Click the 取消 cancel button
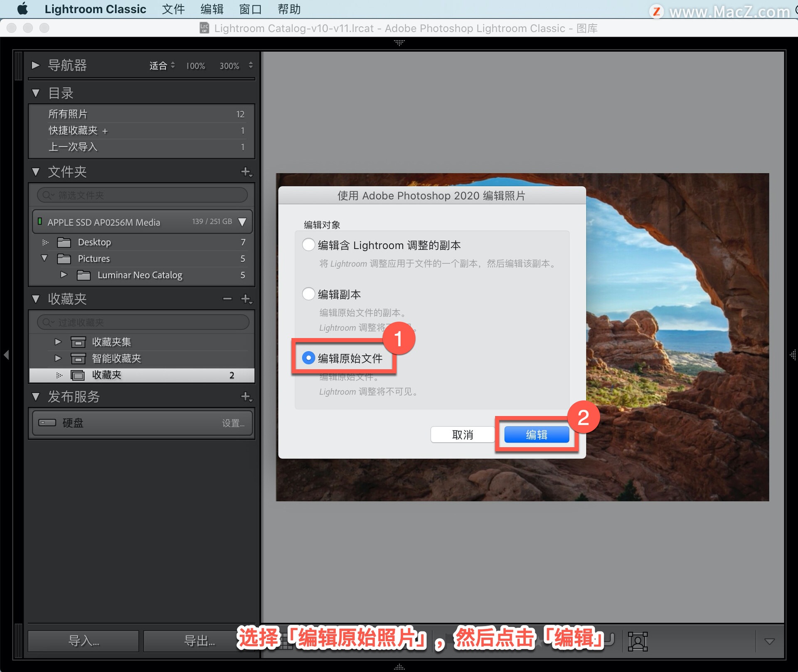Viewport: 798px width, 672px height. [463, 434]
